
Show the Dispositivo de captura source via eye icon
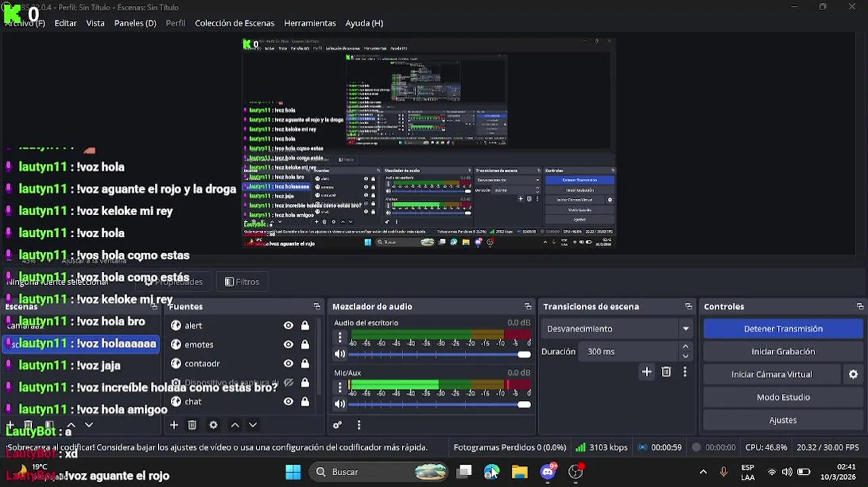tap(289, 382)
